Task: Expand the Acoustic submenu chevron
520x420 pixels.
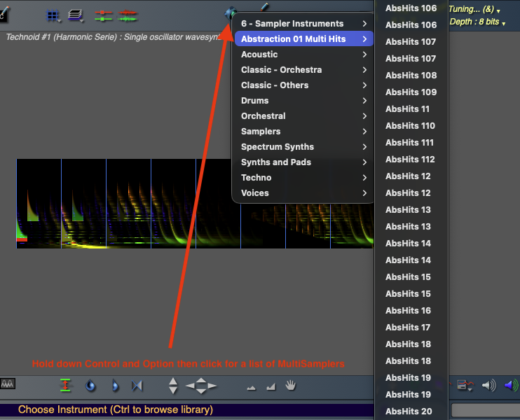Action: (x=364, y=55)
